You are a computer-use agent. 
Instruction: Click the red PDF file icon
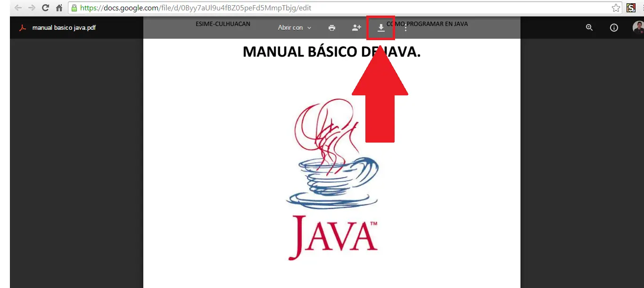tap(22, 28)
